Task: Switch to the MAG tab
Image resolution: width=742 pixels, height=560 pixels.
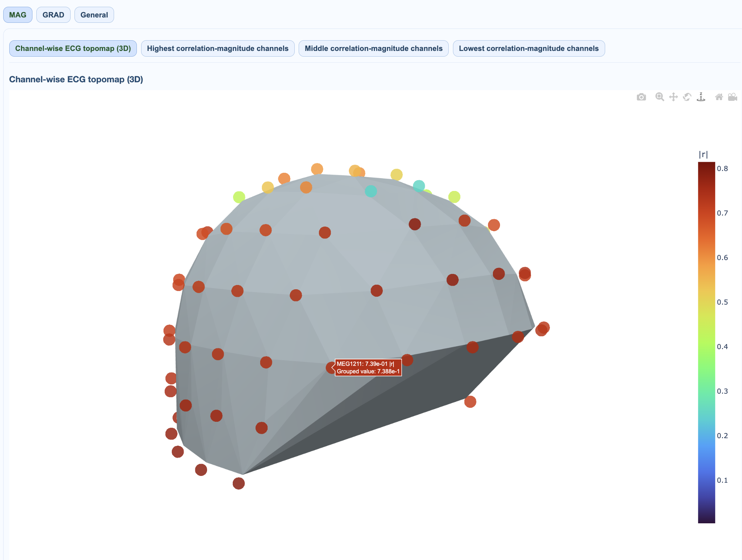Action: 18,15
